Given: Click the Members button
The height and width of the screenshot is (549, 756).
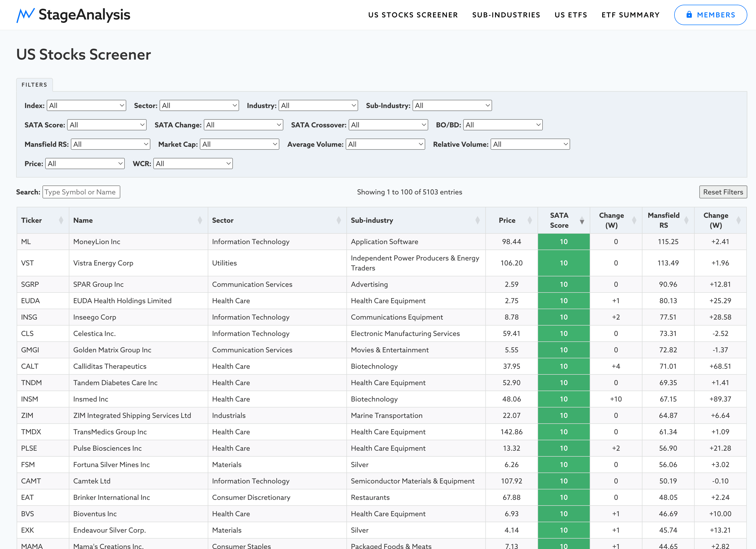Looking at the screenshot, I should pyautogui.click(x=710, y=15).
